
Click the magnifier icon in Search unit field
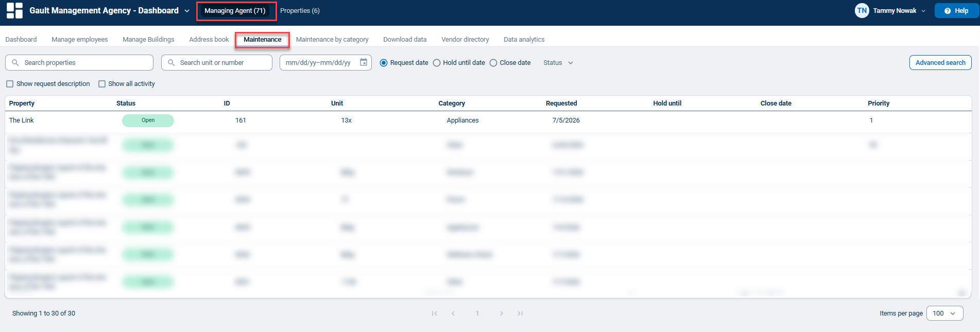(171, 62)
